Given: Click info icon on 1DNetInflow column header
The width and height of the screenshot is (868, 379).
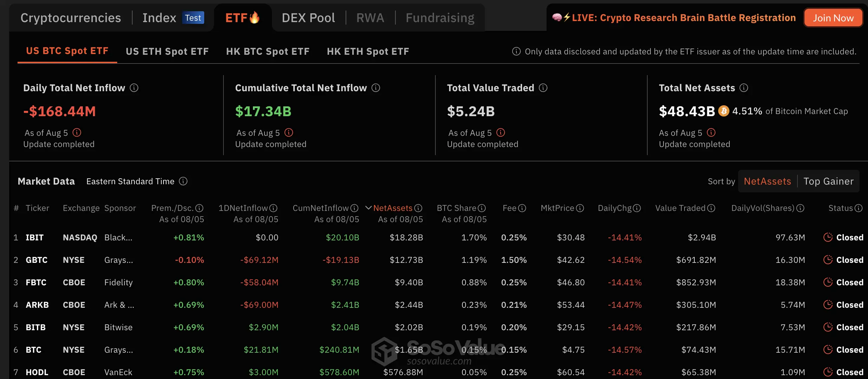Looking at the screenshot, I should 273,208.
